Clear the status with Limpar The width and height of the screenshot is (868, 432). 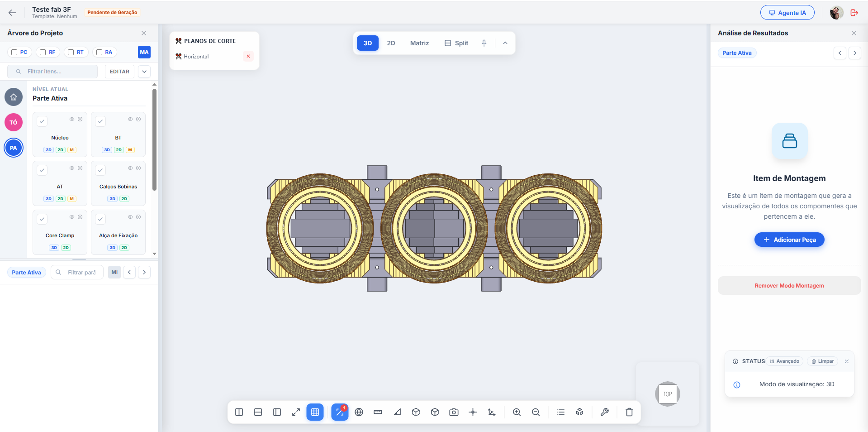tap(823, 361)
